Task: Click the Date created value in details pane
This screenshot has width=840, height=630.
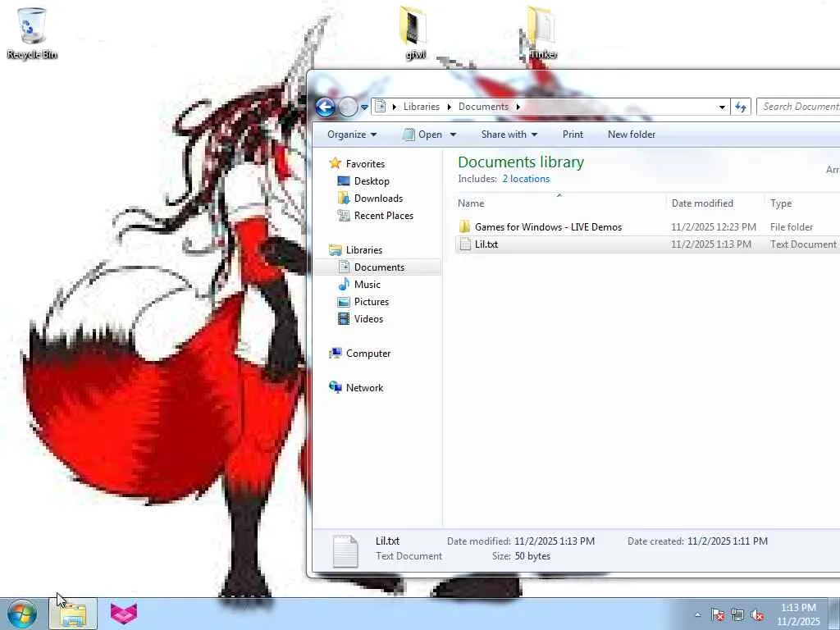Action: pyautogui.click(x=727, y=541)
